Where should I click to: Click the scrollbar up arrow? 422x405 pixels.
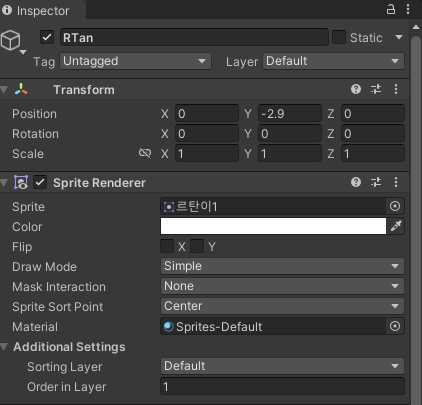click(416, 27)
